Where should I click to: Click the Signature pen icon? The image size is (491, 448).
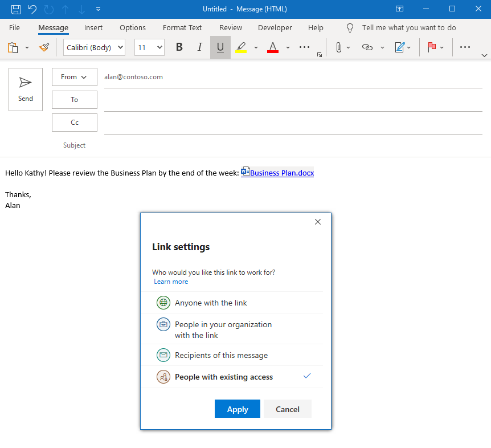[x=400, y=47]
